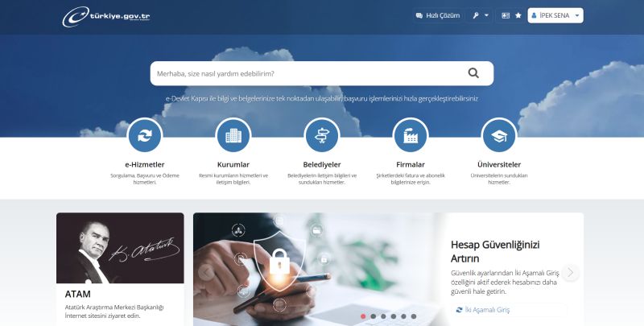Open the İPEK SENA user menu
Image resolution: width=644 pixels, height=326 pixels.
[555, 15]
